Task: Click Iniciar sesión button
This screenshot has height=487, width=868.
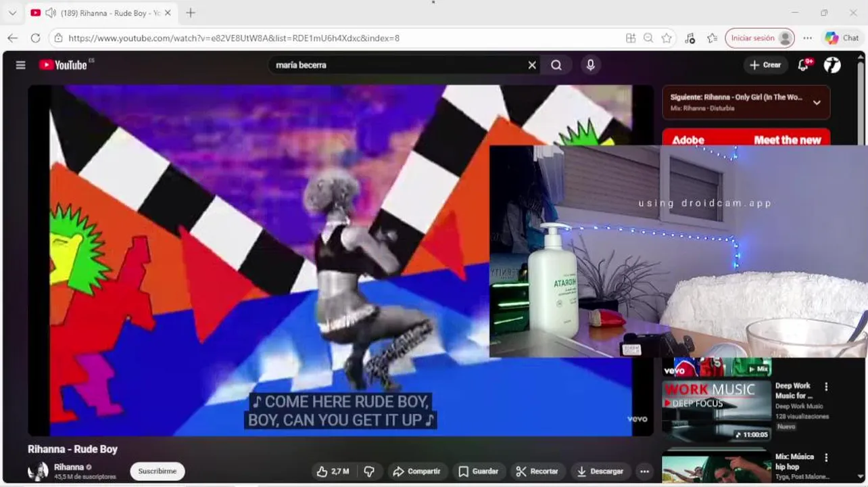Action: pyautogui.click(x=760, y=38)
